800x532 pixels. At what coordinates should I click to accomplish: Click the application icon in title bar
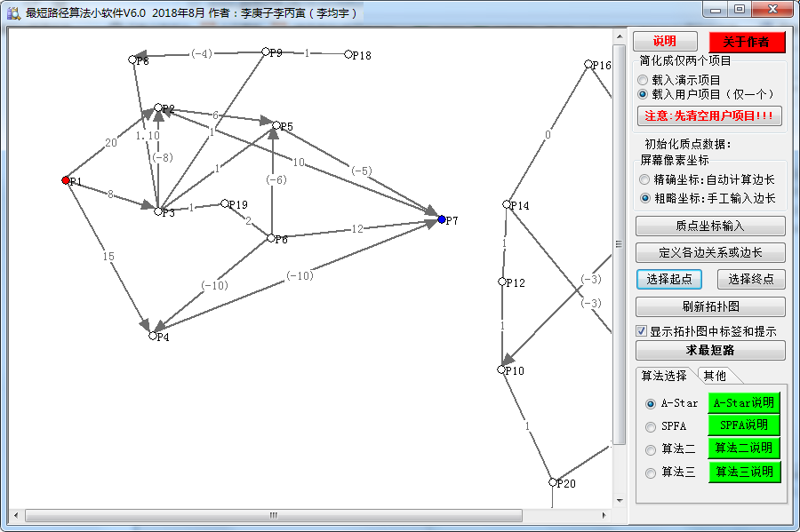tap(13, 12)
